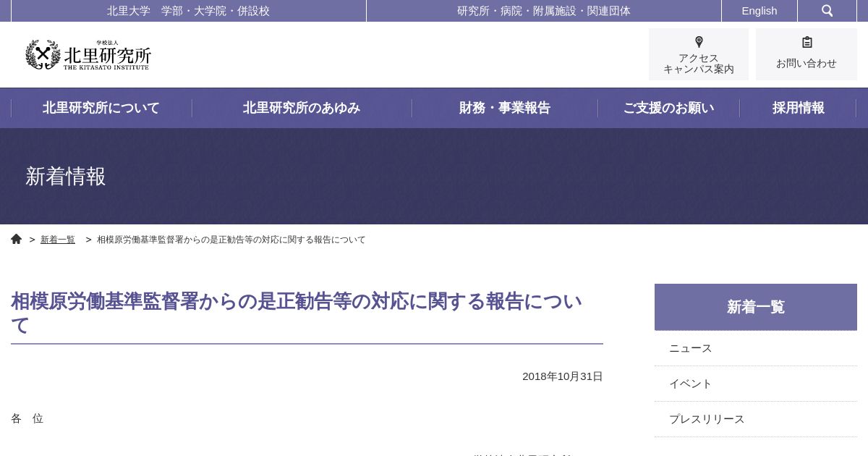This screenshot has height=456, width=868.
Task: Click the 各 位 salutation text
Action: coord(27,418)
